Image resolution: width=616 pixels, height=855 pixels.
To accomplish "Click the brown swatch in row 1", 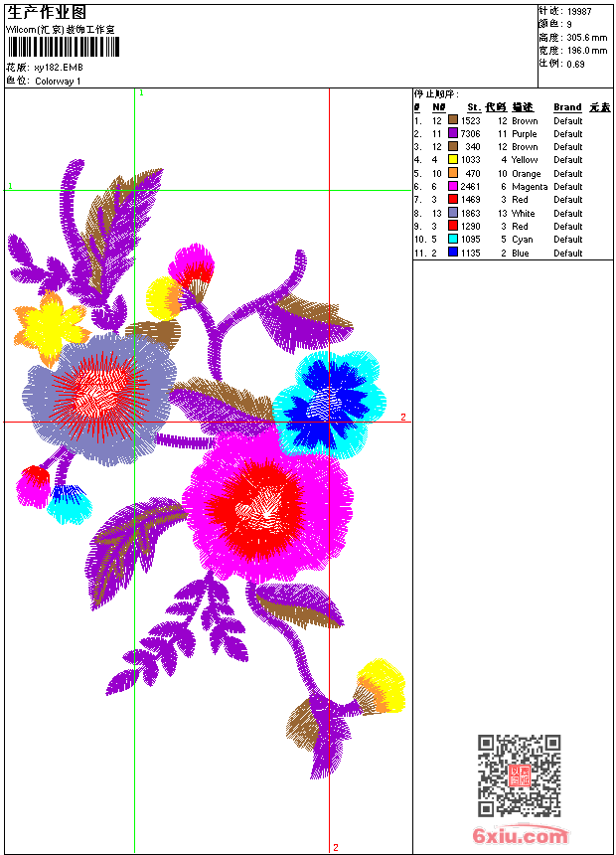I will coord(452,119).
